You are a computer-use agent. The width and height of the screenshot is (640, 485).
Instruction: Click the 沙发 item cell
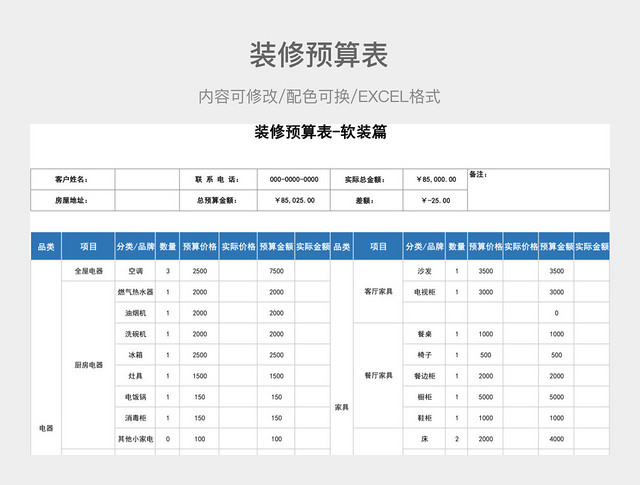coord(424,271)
